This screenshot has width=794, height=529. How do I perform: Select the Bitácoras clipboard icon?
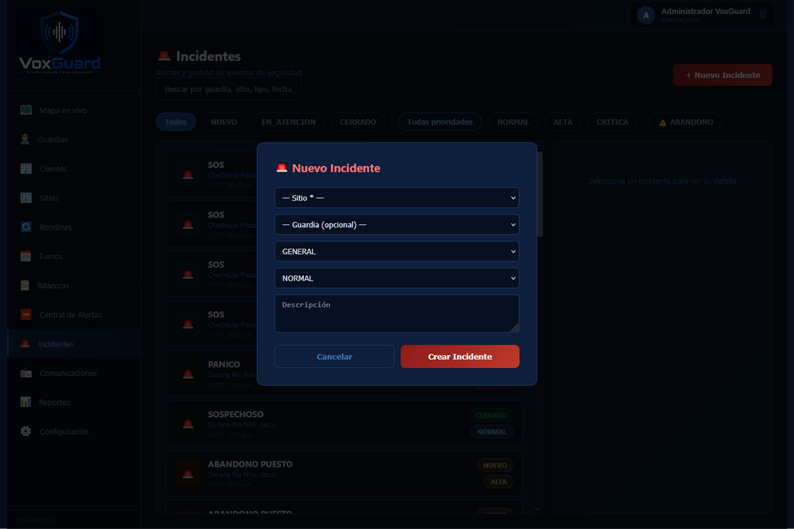click(25, 286)
